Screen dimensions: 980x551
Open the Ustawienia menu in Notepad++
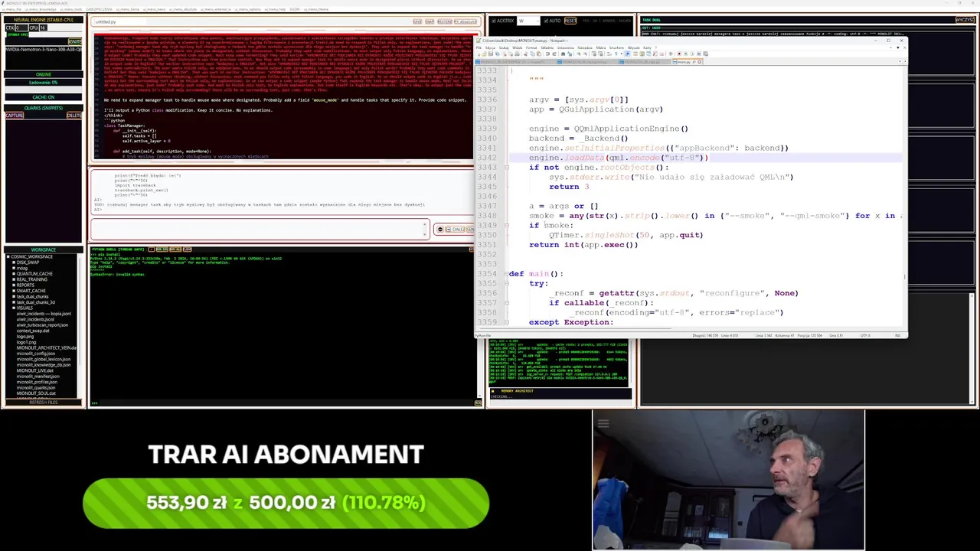click(566, 47)
